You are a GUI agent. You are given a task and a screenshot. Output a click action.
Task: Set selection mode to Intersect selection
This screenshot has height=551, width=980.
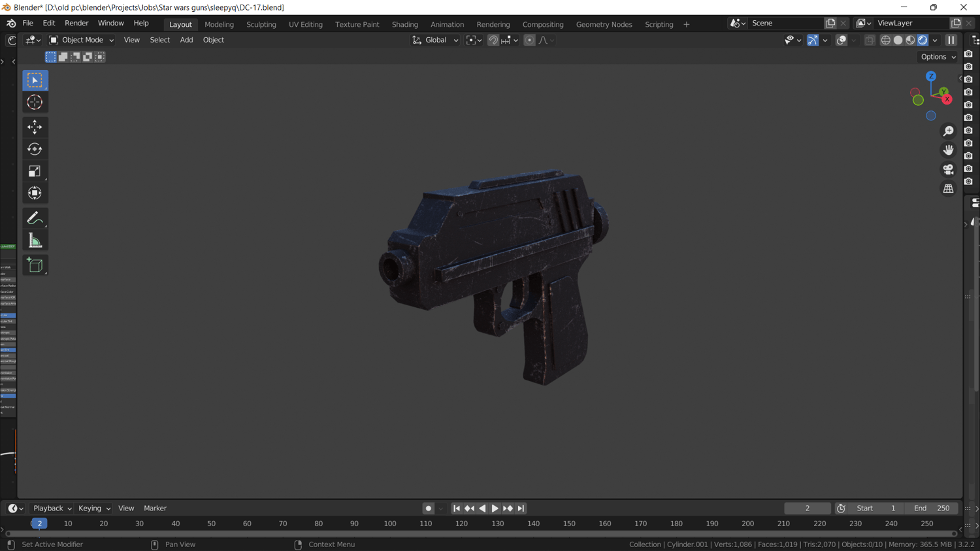click(101, 57)
